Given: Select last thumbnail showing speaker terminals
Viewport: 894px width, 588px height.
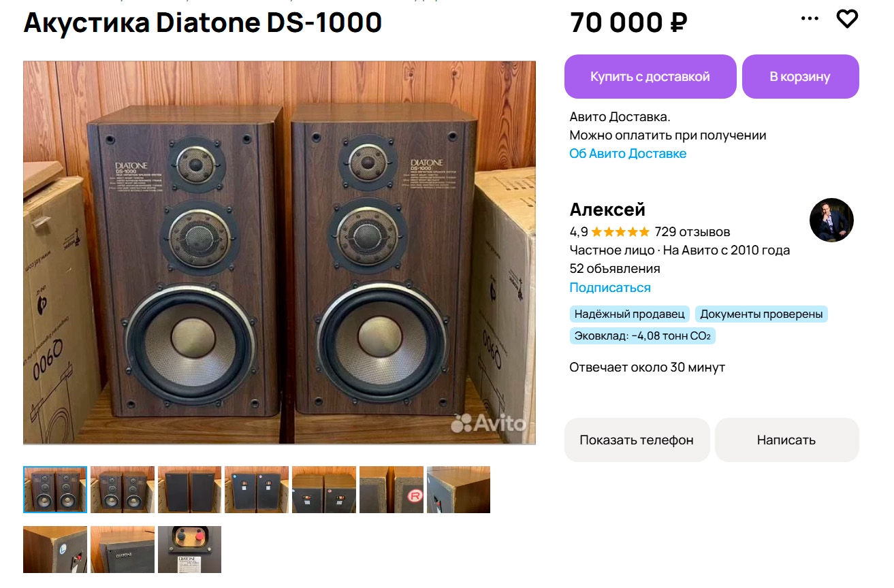Looking at the screenshot, I should (x=189, y=549).
